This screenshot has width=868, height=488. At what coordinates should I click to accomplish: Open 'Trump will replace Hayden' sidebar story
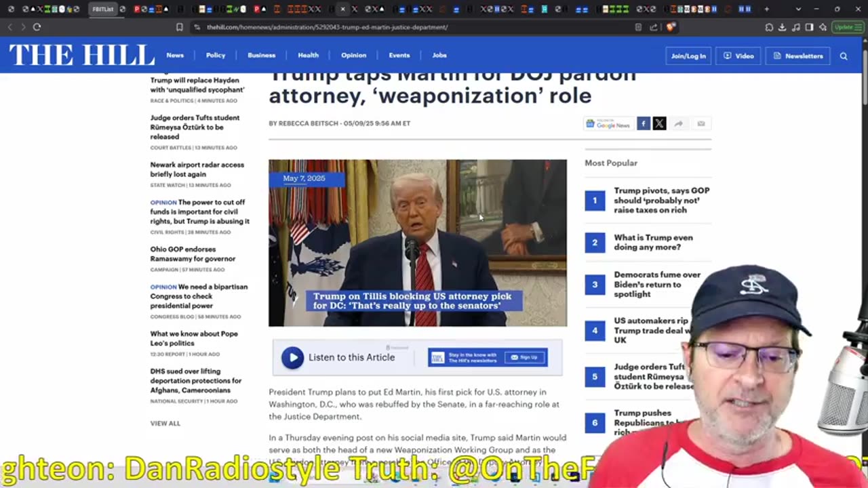[x=197, y=85]
